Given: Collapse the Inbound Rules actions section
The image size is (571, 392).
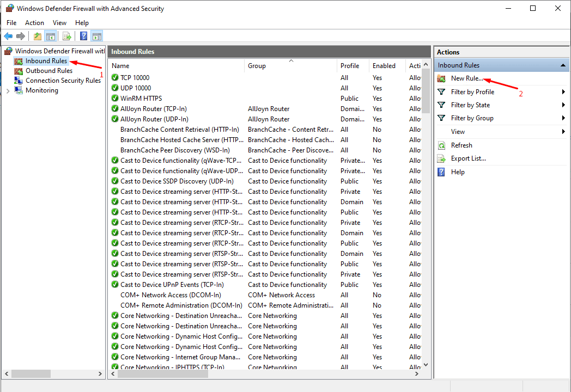Looking at the screenshot, I should pos(563,65).
